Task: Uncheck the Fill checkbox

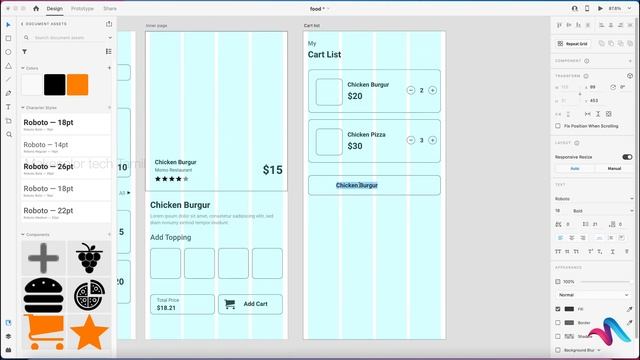Action: coord(558,309)
